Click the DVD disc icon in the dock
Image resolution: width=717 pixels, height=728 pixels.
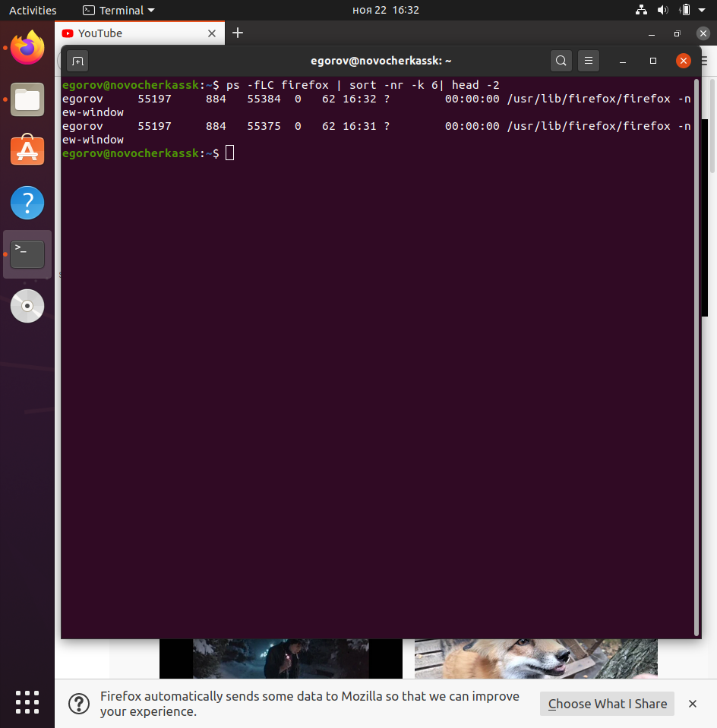[x=27, y=306]
